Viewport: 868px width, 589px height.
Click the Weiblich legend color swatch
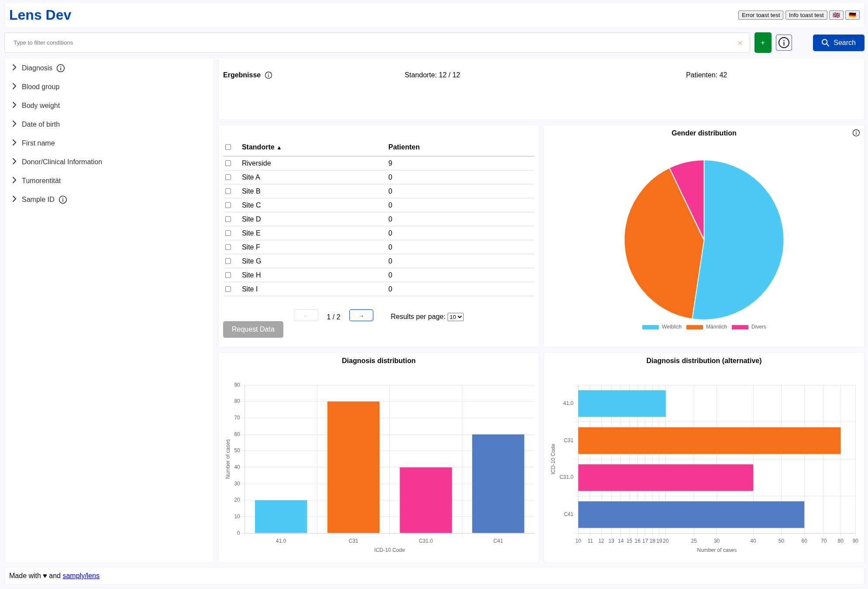pos(650,327)
